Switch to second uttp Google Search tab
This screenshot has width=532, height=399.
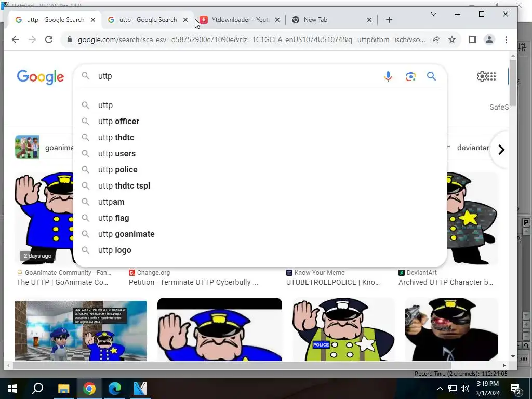click(x=148, y=20)
